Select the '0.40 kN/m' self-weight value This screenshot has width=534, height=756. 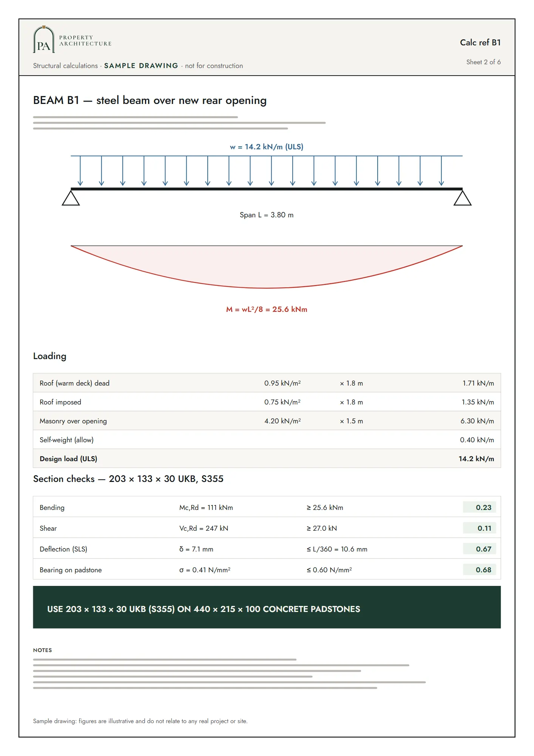477,440
